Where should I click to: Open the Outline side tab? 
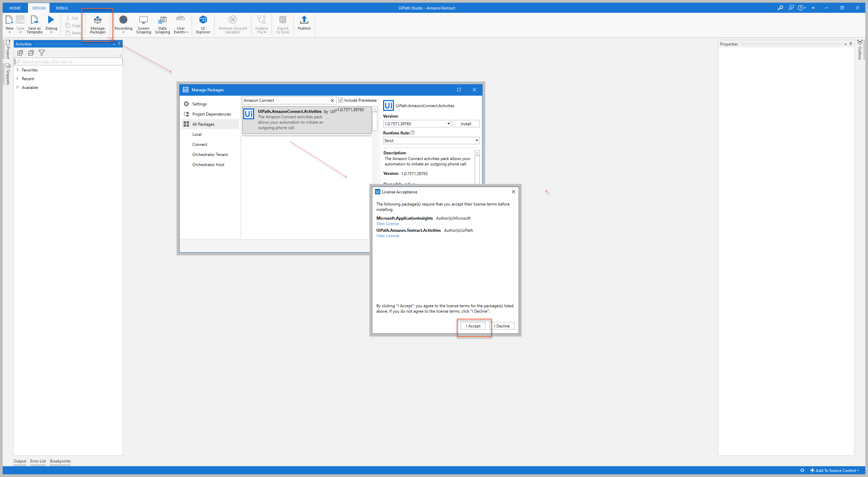point(860,50)
